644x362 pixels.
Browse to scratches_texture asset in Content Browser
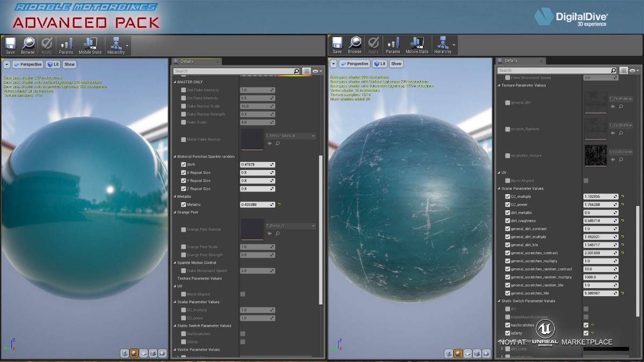click(621, 159)
